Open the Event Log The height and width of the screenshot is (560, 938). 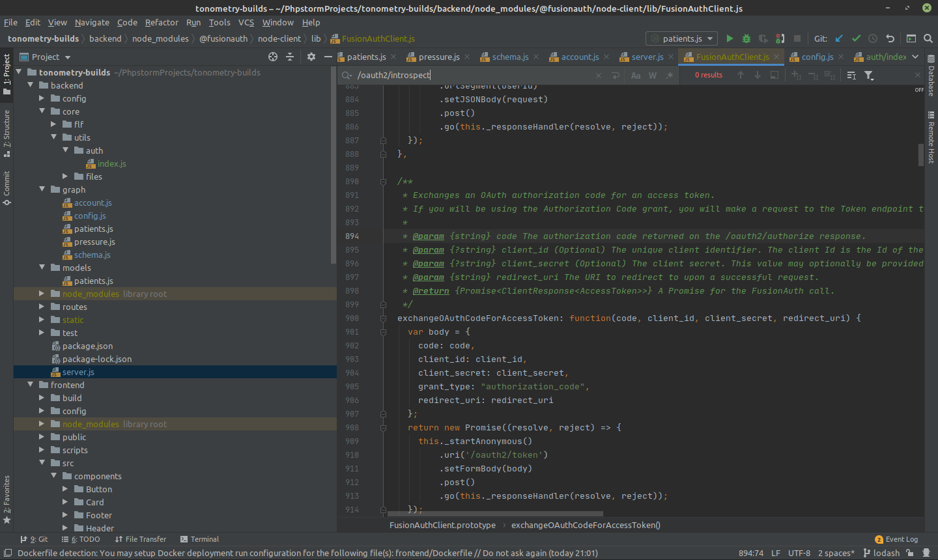(x=896, y=539)
